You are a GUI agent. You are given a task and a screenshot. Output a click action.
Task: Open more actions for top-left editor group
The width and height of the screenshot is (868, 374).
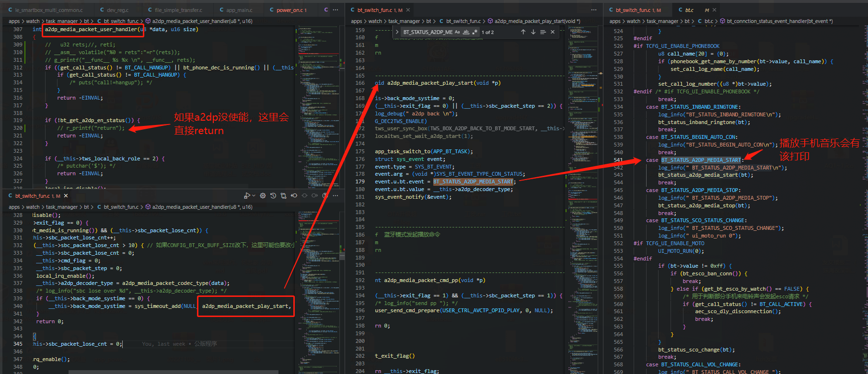click(x=336, y=10)
